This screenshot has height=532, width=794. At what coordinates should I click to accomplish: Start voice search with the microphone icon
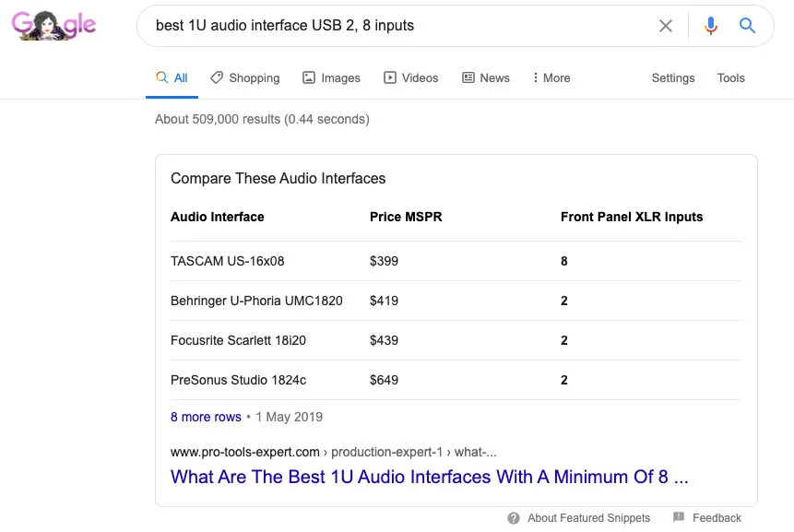[x=710, y=26]
